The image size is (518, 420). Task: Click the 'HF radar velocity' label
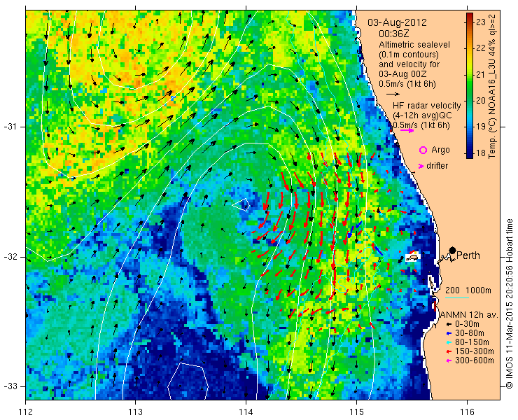coord(427,106)
